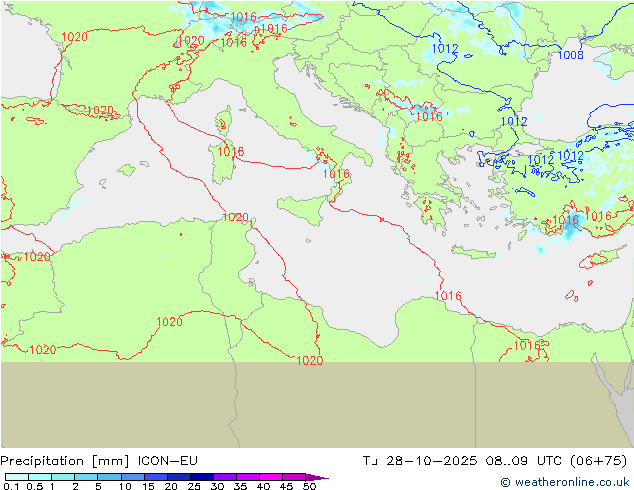Pick the 40–45 mm magenta legend block
This screenshot has width=634, height=490.
[x=271, y=477]
